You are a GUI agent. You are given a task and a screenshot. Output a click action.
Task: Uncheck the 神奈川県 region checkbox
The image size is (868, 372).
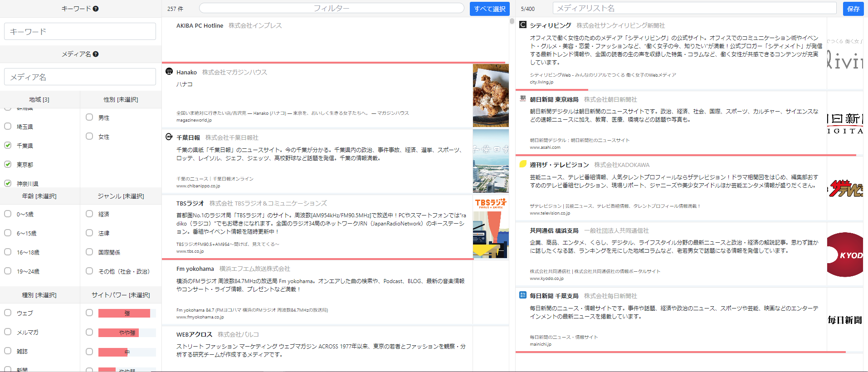pos(8,183)
